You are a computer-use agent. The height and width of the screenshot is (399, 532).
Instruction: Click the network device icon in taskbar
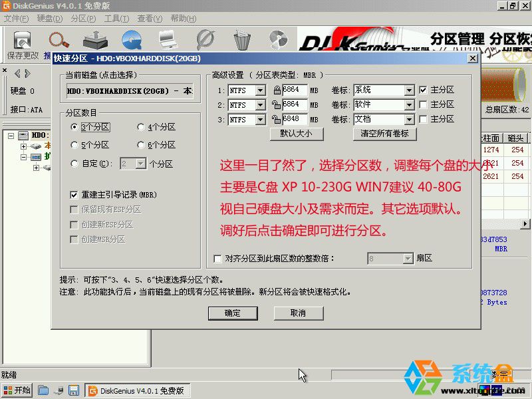coord(59,390)
